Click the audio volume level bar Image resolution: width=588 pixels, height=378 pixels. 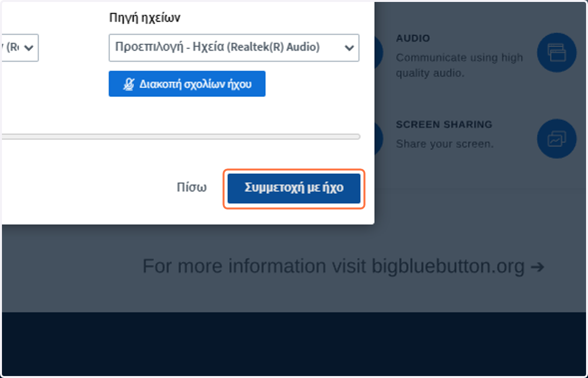180,137
